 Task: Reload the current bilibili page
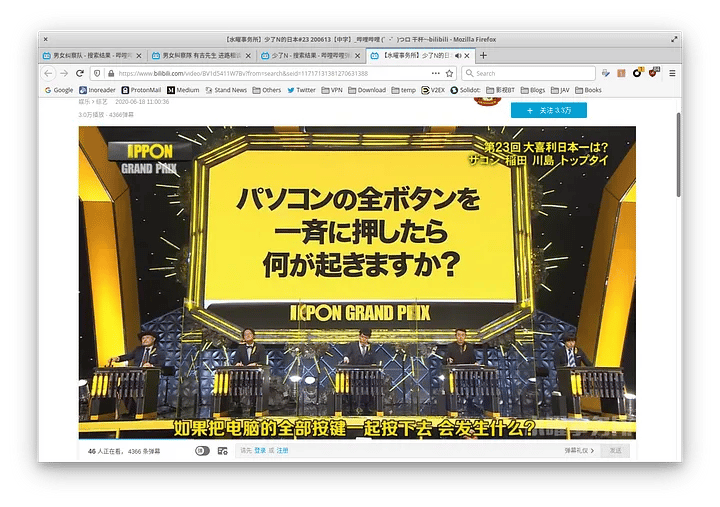click(x=80, y=73)
